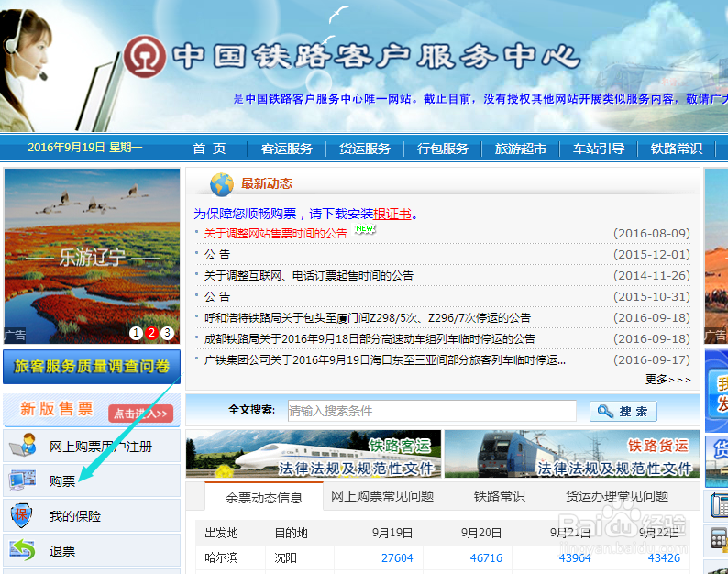Focus the 全文搜索 input field
Image resolution: width=728 pixels, height=574 pixels.
click(x=432, y=411)
